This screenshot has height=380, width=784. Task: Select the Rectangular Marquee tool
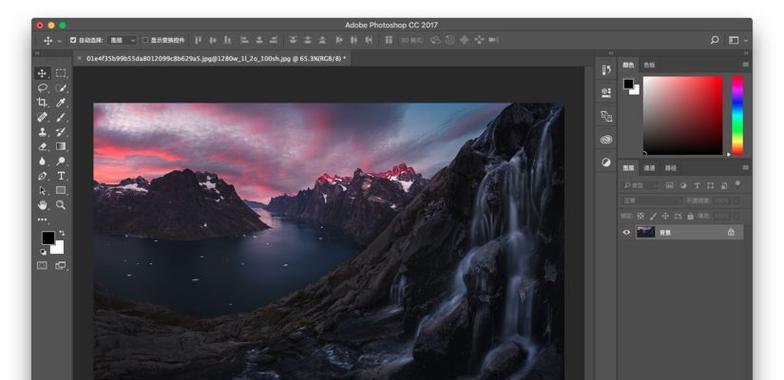coord(61,74)
